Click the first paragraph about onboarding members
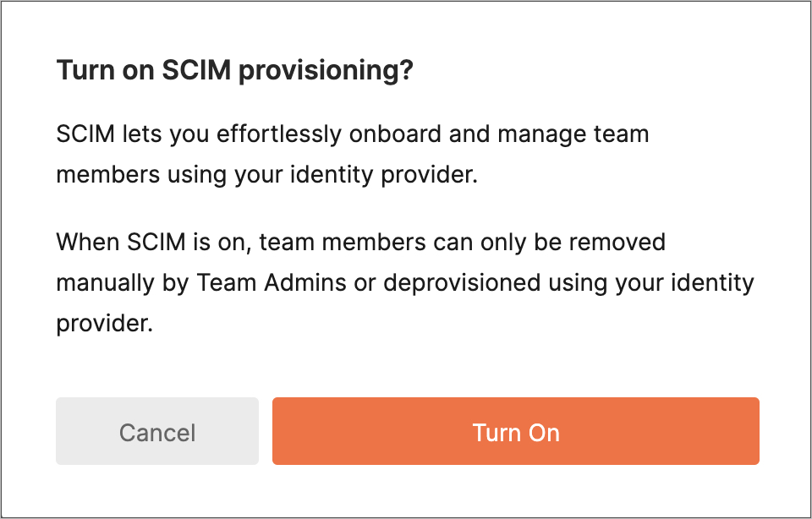The height and width of the screenshot is (519, 812). [x=352, y=152]
